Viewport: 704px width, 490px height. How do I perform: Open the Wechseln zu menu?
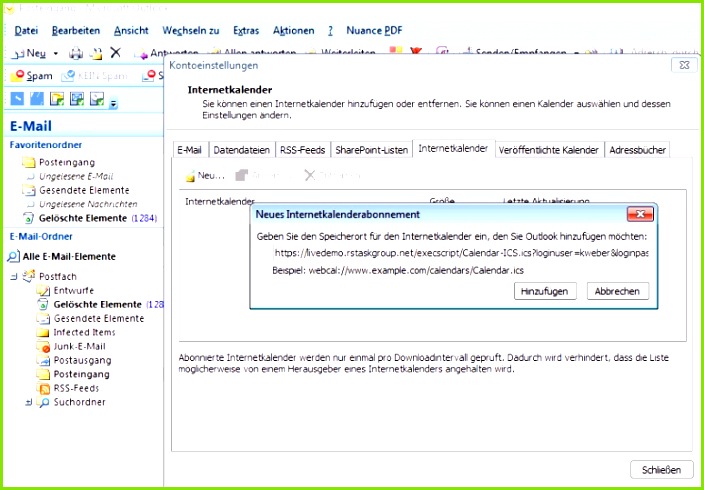coord(191,31)
